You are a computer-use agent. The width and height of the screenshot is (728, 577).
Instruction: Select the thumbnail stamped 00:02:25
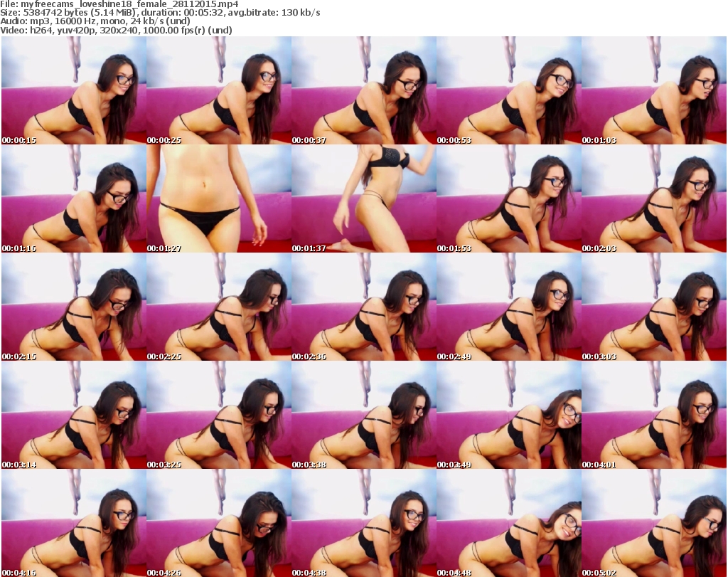click(x=219, y=307)
